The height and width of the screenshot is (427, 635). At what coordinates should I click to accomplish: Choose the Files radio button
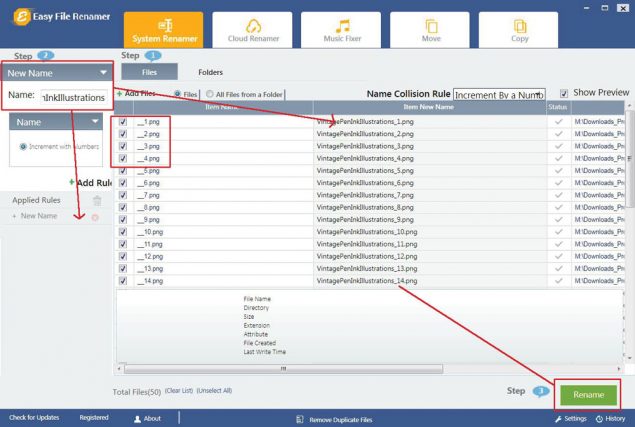[177, 94]
